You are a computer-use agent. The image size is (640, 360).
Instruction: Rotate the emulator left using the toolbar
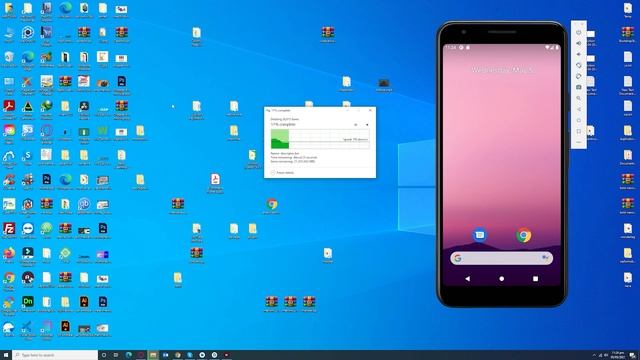tap(578, 65)
